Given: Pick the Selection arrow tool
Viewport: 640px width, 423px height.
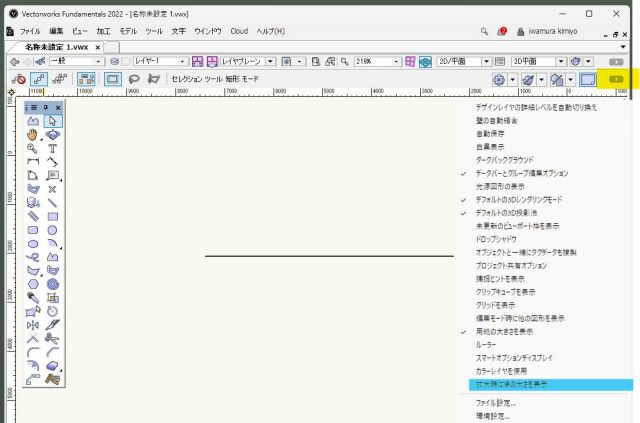Looking at the screenshot, I should (52, 121).
